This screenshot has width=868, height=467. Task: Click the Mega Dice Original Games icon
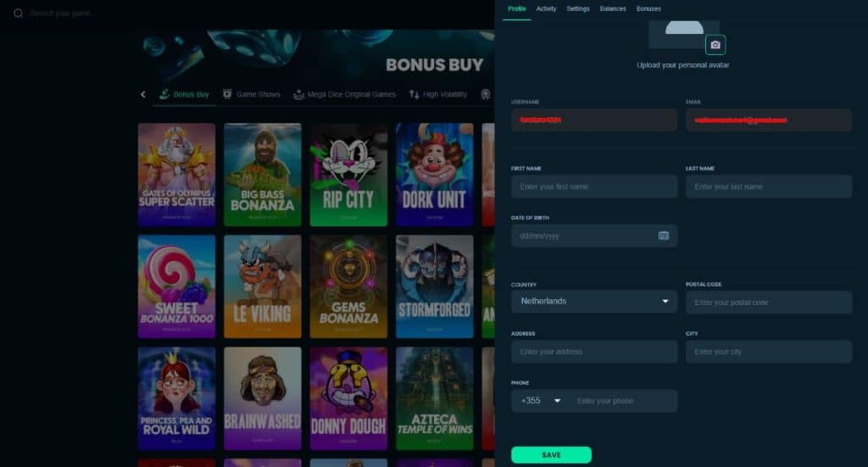tap(298, 94)
